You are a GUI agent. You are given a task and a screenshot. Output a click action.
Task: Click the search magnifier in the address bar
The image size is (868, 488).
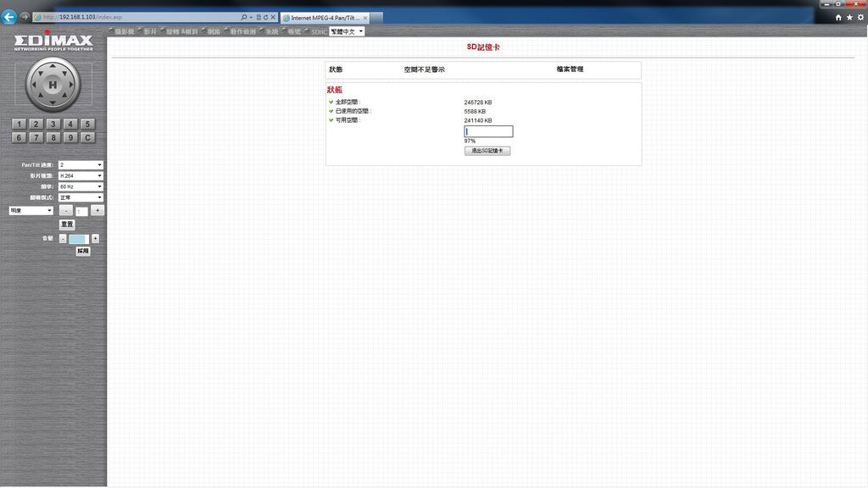pyautogui.click(x=243, y=17)
